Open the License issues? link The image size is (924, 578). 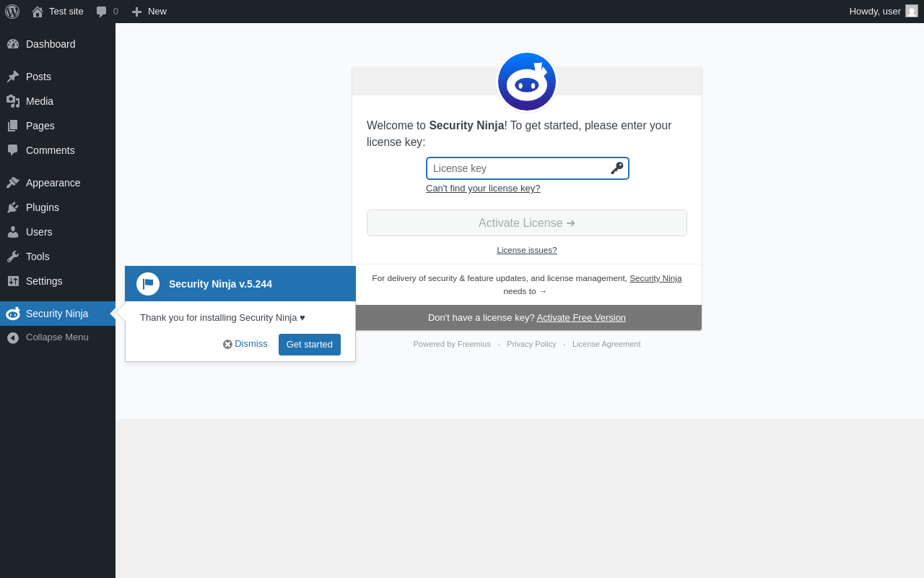click(x=527, y=250)
